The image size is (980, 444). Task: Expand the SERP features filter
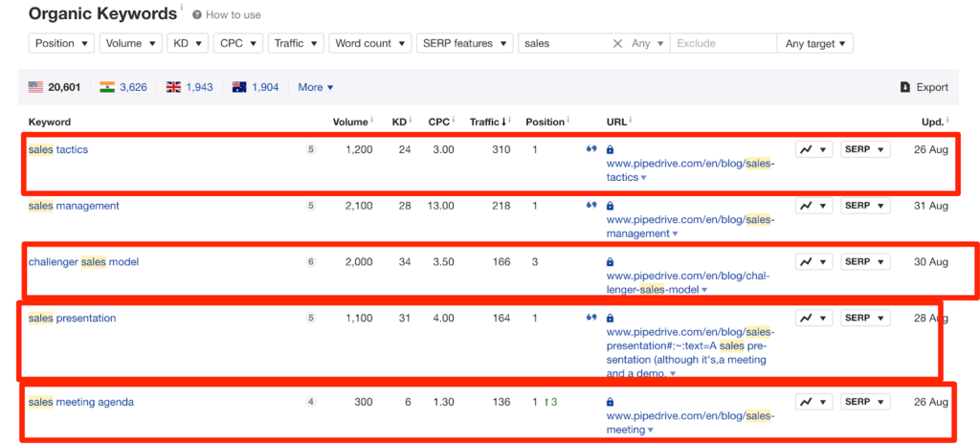click(x=464, y=43)
